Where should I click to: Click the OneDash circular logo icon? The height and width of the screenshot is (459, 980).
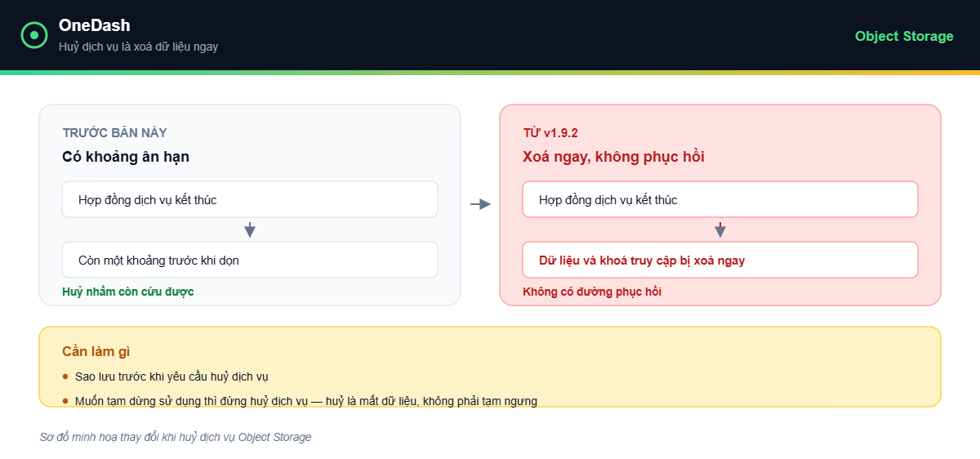coord(34,35)
